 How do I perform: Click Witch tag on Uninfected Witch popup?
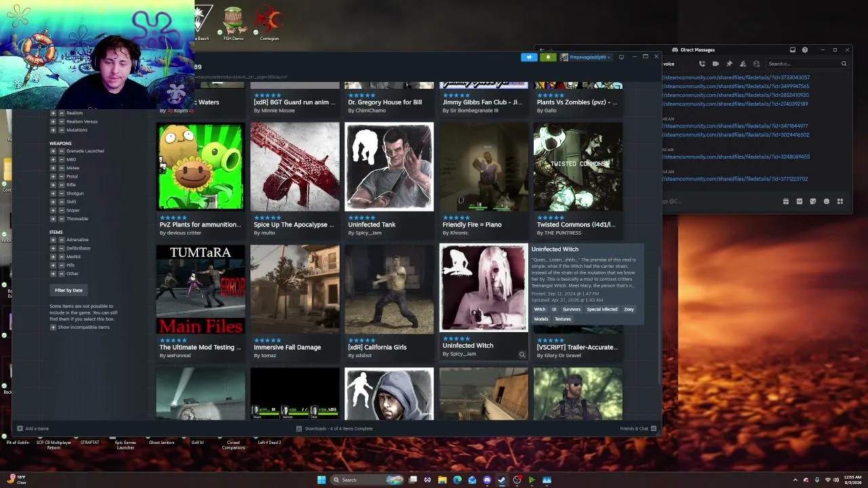point(540,309)
